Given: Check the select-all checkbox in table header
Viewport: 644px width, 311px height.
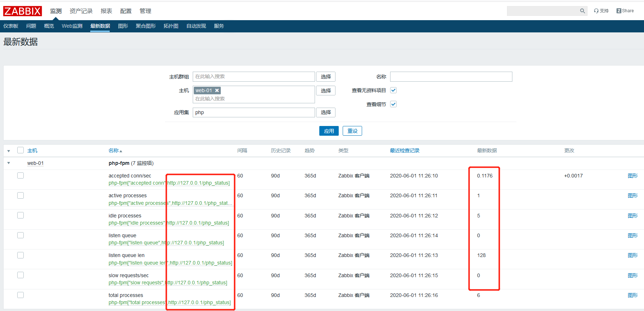Looking at the screenshot, I should tap(20, 150).
